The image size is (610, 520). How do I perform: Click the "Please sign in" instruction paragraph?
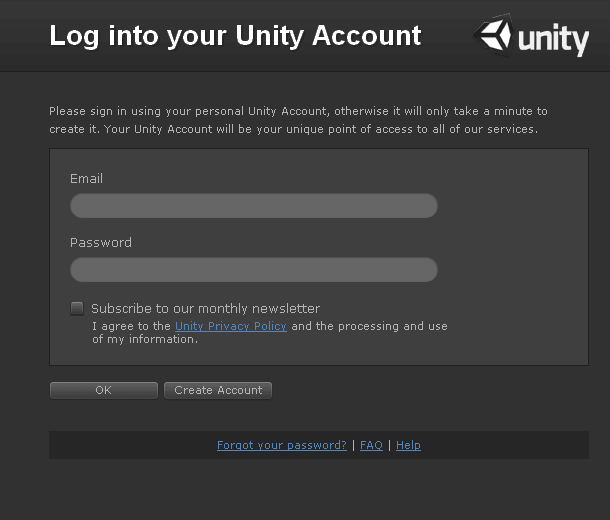pos(298,111)
